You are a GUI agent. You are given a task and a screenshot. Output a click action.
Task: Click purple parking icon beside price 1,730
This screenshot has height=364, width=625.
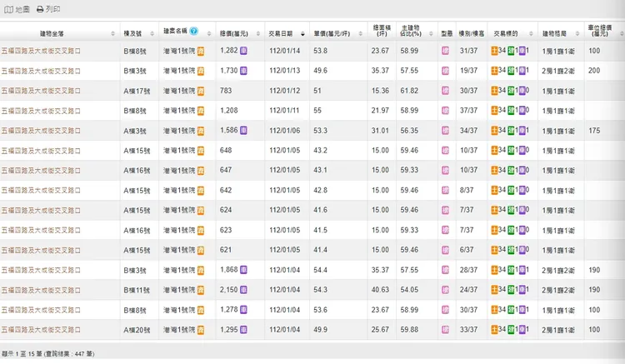pos(243,71)
